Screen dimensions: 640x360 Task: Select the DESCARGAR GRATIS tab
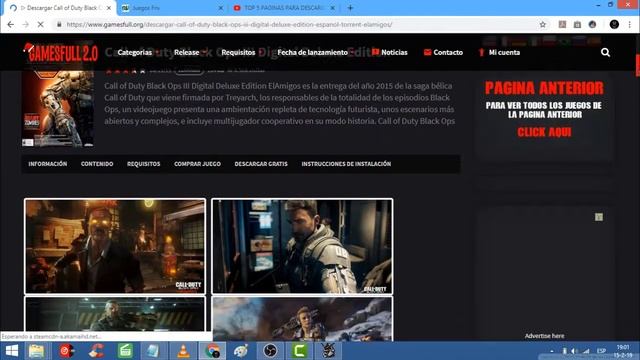(x=261, y=164)
